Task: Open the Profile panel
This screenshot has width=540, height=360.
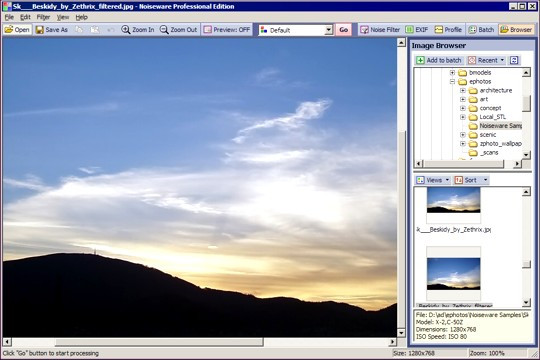Action: click(448, 30)
